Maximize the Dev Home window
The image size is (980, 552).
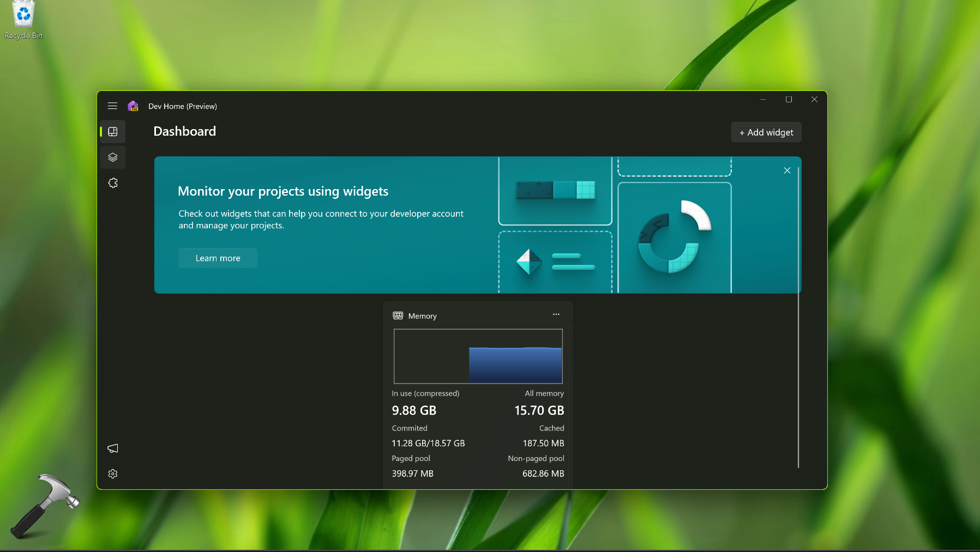tap(789, 99)
